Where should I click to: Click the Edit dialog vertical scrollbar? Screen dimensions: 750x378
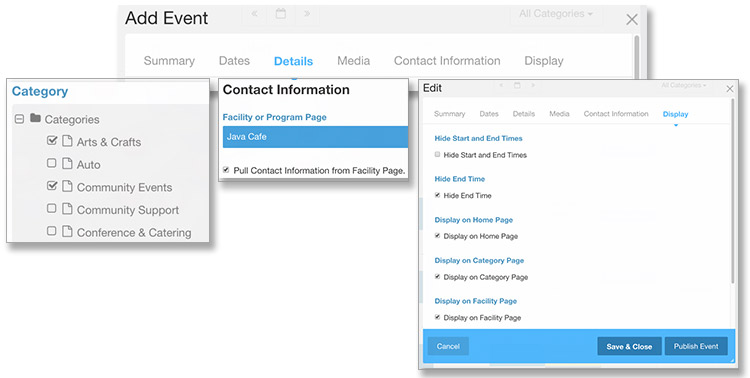732,191
